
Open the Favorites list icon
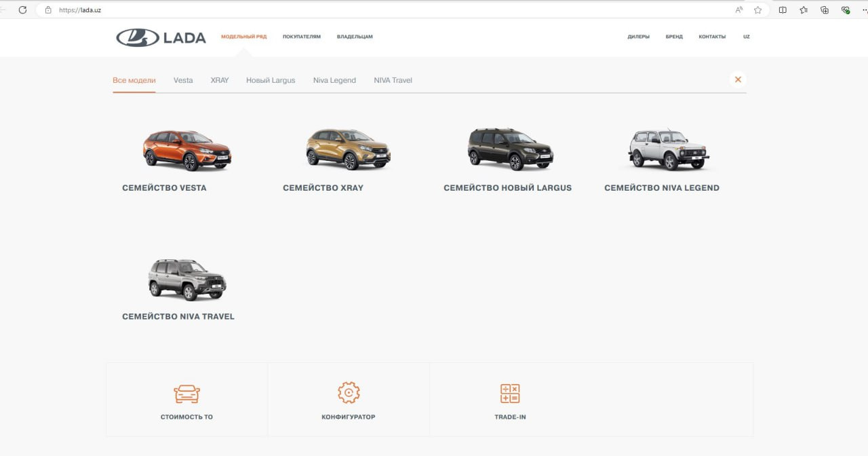click(804, 10)
